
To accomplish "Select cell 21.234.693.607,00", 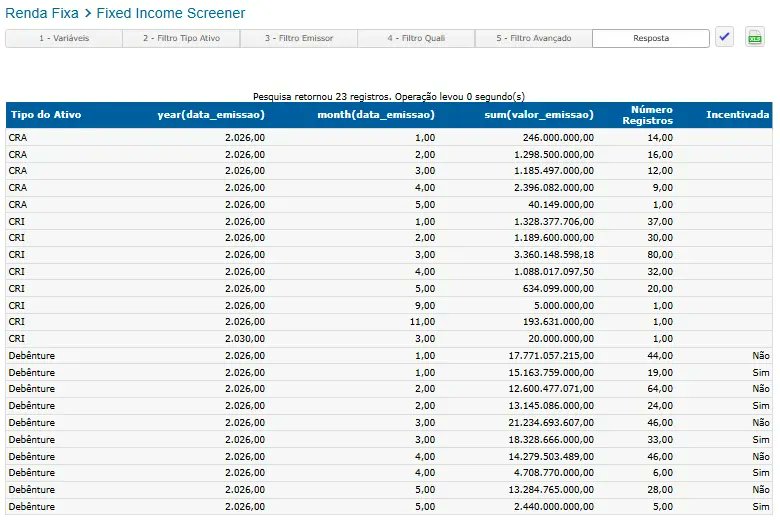I will click(x=551, y=422).
